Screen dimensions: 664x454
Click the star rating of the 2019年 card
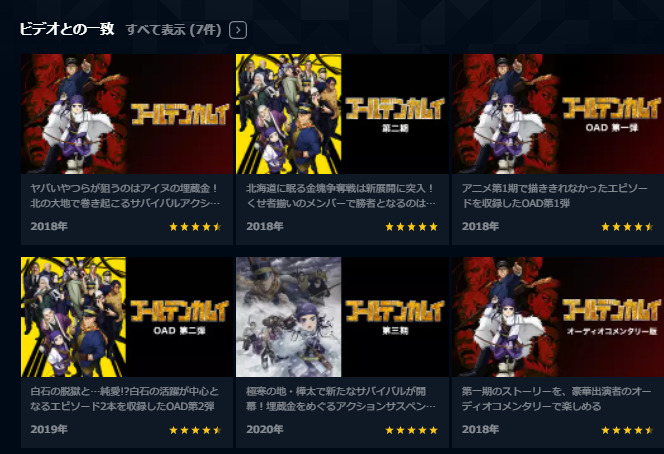[195, 430]
